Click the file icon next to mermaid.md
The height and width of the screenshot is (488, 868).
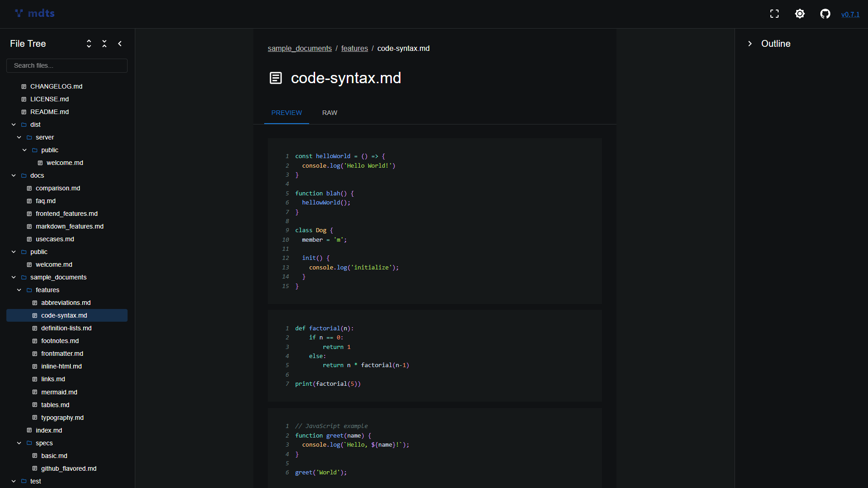(35, 392)
